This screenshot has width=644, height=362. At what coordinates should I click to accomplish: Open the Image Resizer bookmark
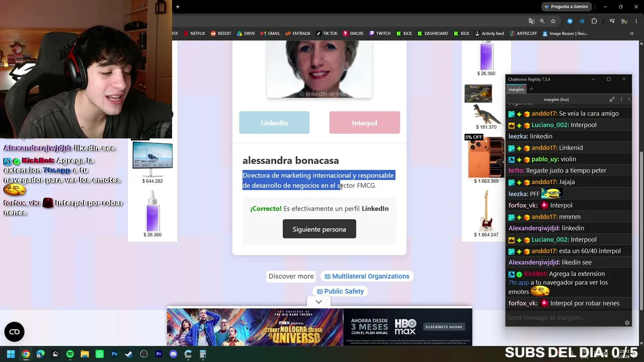(564, 34)
